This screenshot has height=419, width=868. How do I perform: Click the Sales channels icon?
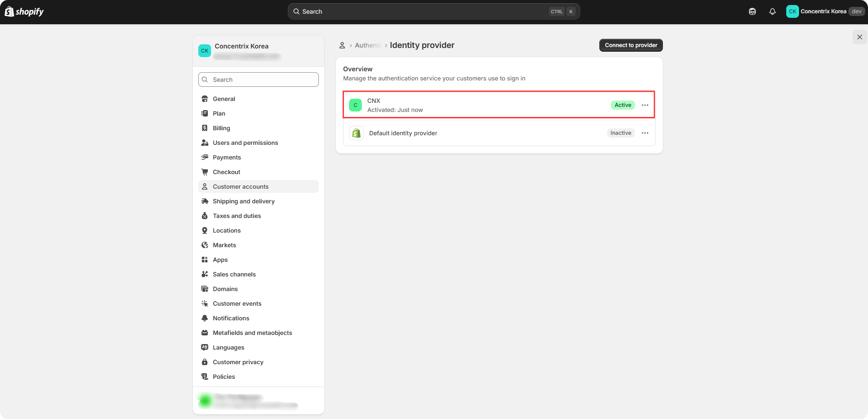pos(205,274)
